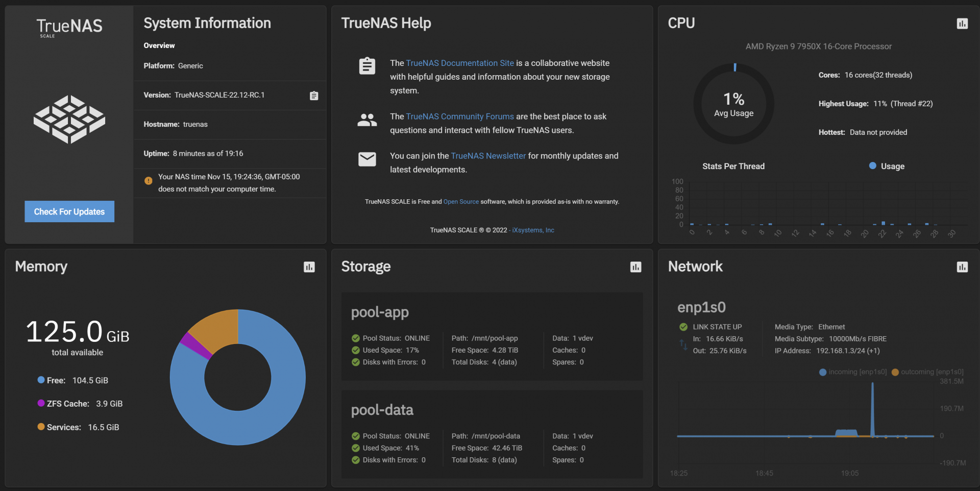
Task: Click the /mnt/pool-data path value
Action: tap(496, 436)
